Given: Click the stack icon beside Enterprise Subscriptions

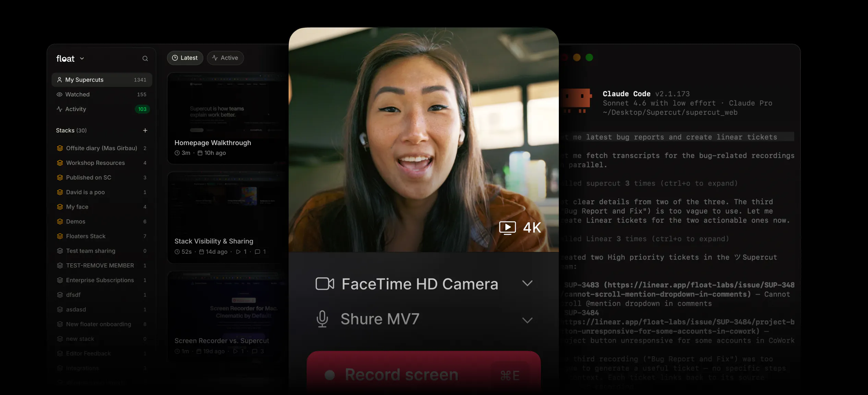Looking at the screenshot, I should click(x=60, y=280).
